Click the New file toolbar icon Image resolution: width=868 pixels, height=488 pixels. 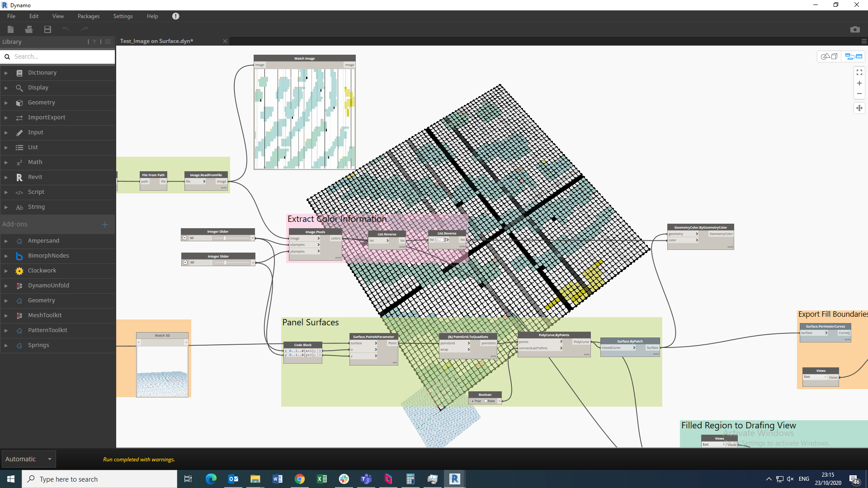click(11, 29)
